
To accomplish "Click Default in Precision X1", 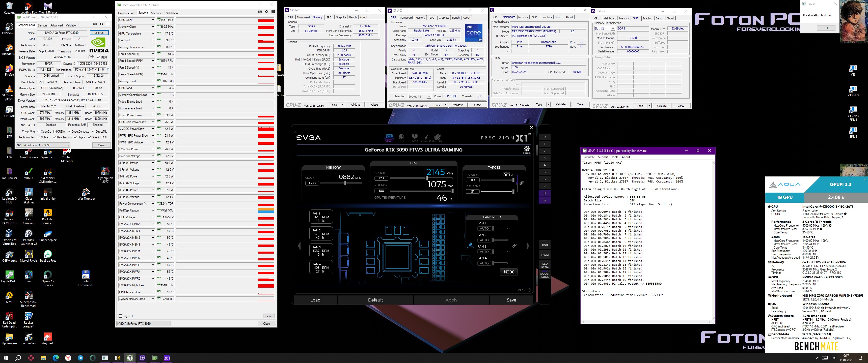I will [x=375, y=300].
